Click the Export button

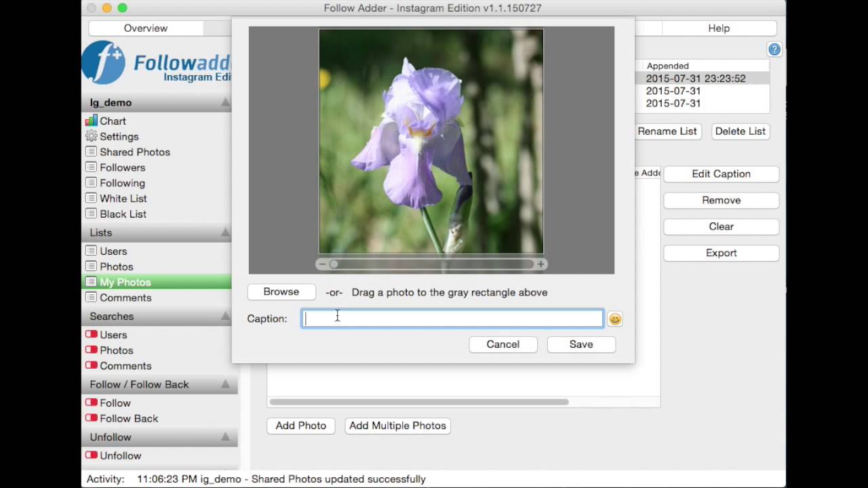click(722, 253)
